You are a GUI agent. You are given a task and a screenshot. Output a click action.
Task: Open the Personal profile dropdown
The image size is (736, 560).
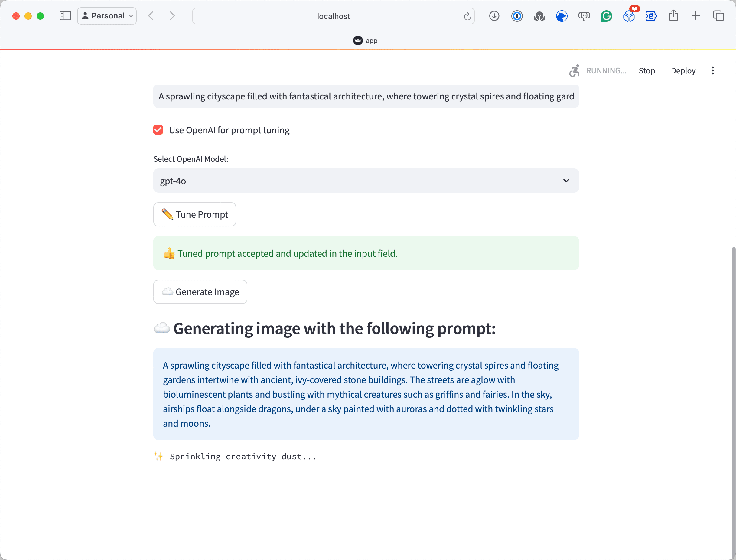tap(107, 16)
